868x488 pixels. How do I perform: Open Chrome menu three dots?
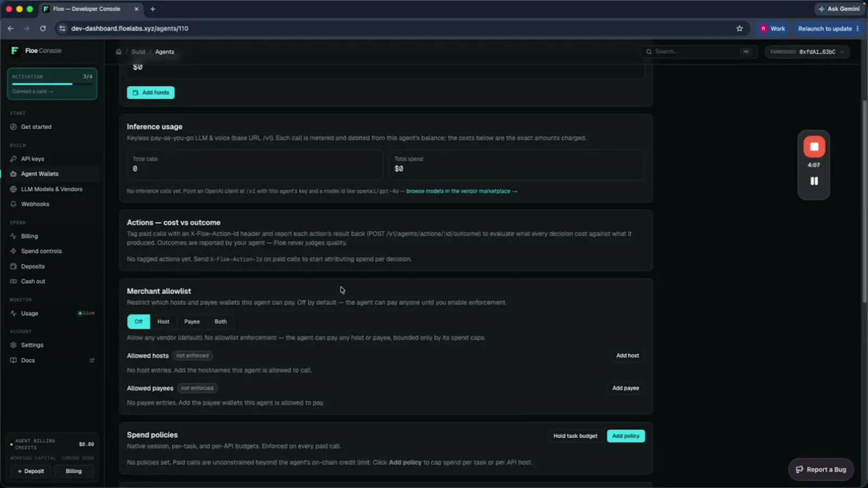[858, 29]
